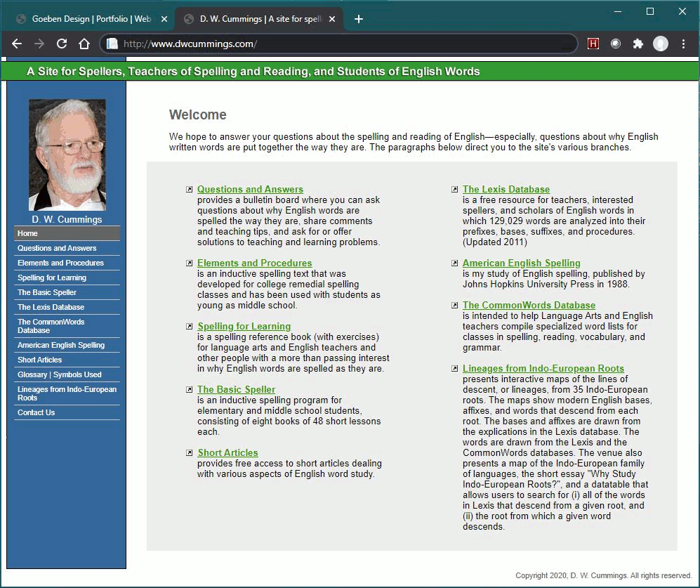The height and width of the screenshot is (588, 700).
Task: Select Home in the sidebar menu
Action: click(x=67, y=233)
